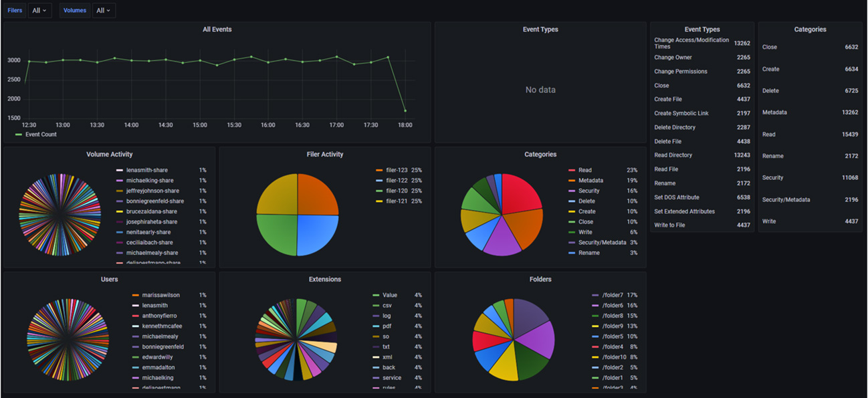This screenshot has height=398, width=868.
Task: Open the Filers All dropdown
Action: [x=39, y=11]
